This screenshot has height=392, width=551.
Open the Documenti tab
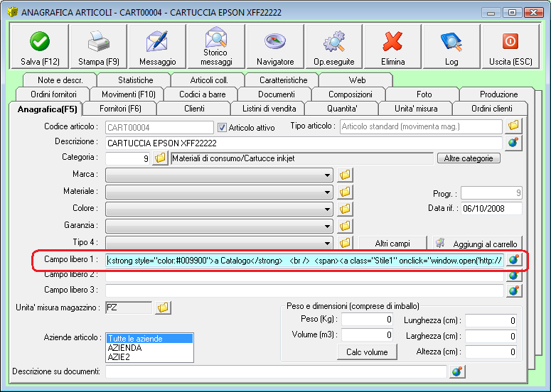[276, 94]
